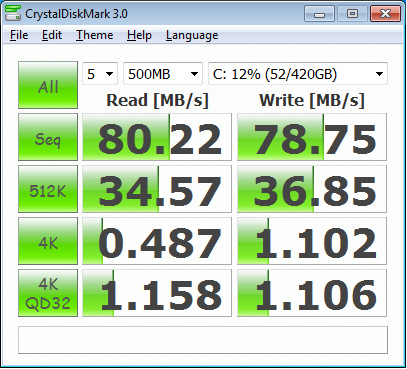Select the 4K write result 1.102
The width and height of the screenshot is (407, 369).
click(x=312, y=241)
